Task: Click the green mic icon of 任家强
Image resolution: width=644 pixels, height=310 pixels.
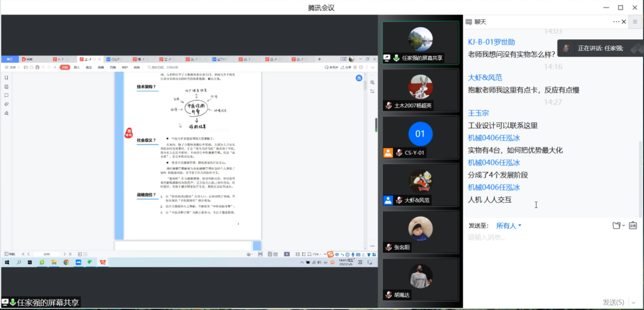Action: point(397,58)
